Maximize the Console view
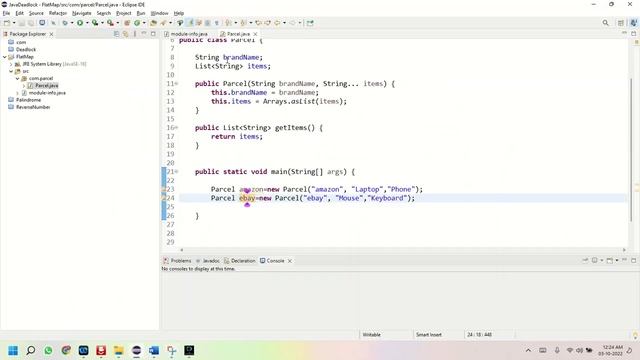Image resolution: width=640 pixels, height=360 pixels. (634, 260)
